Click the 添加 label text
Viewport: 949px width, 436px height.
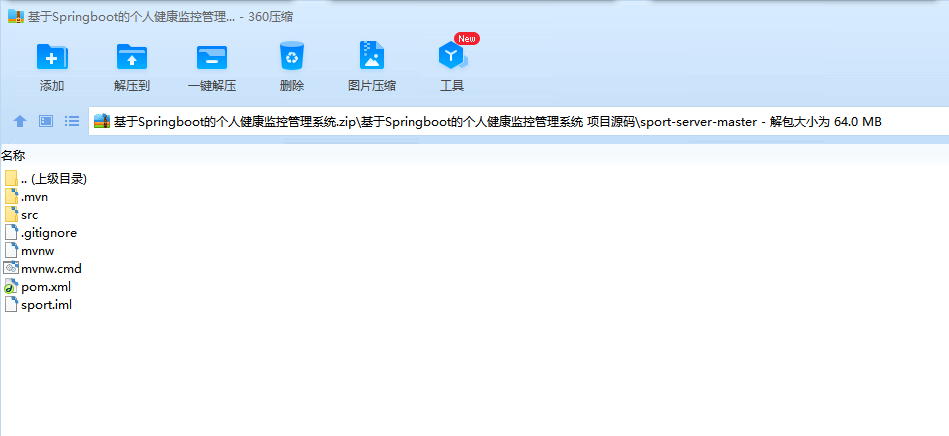[52, 86]
